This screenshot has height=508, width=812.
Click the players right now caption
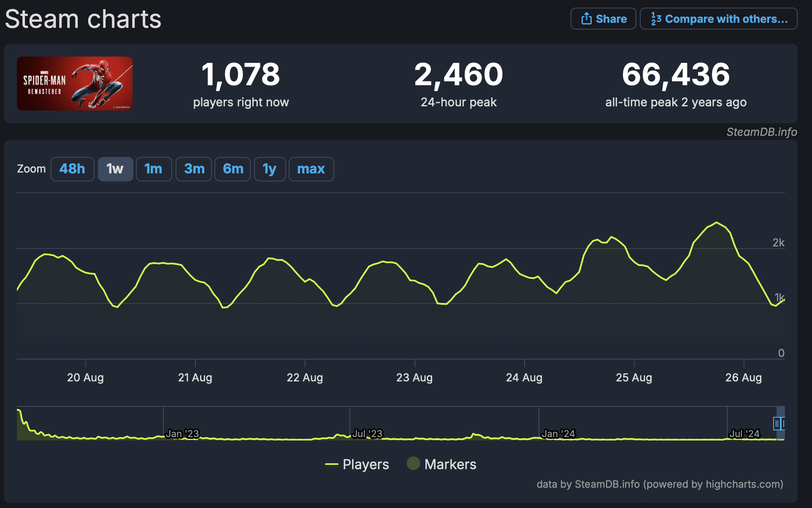241,102
